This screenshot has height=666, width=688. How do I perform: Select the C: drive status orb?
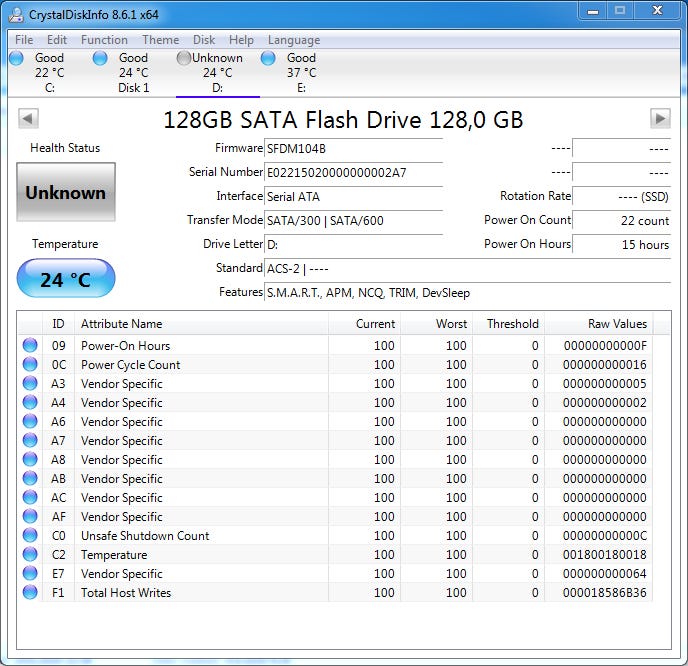pos(16,58)
